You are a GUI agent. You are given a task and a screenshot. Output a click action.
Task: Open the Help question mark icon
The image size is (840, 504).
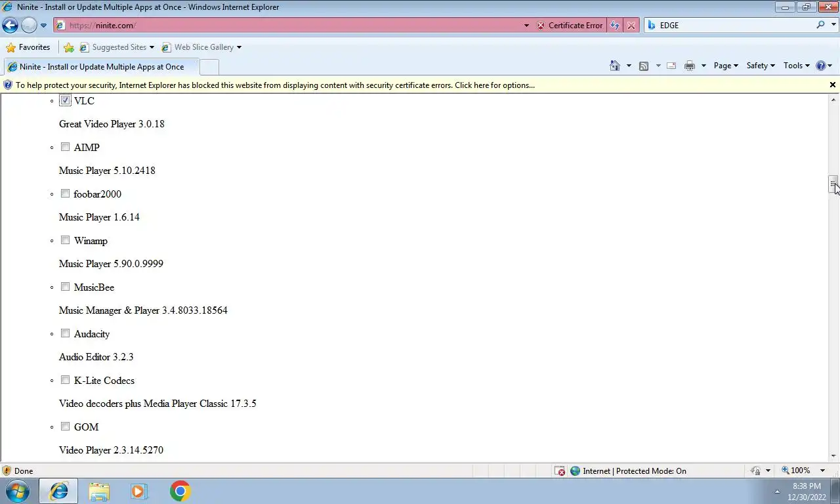point(820,66)
